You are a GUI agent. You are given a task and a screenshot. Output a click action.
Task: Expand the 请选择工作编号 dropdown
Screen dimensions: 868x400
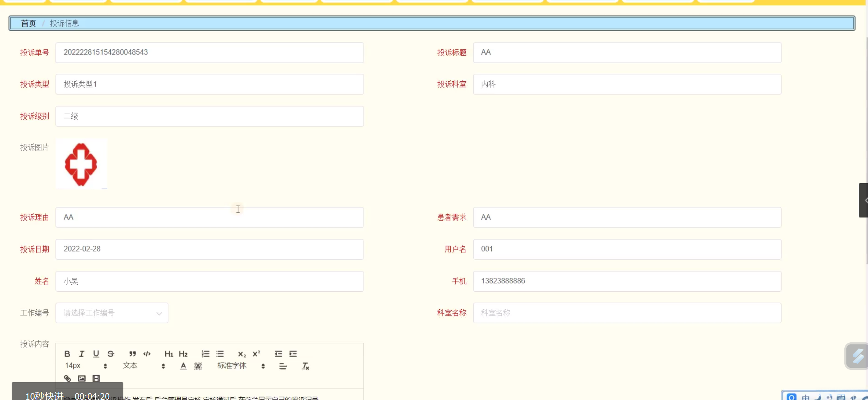112,313
